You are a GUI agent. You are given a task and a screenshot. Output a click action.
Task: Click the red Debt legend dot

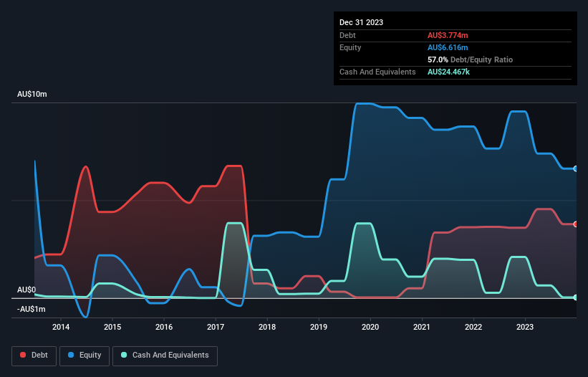23,355
